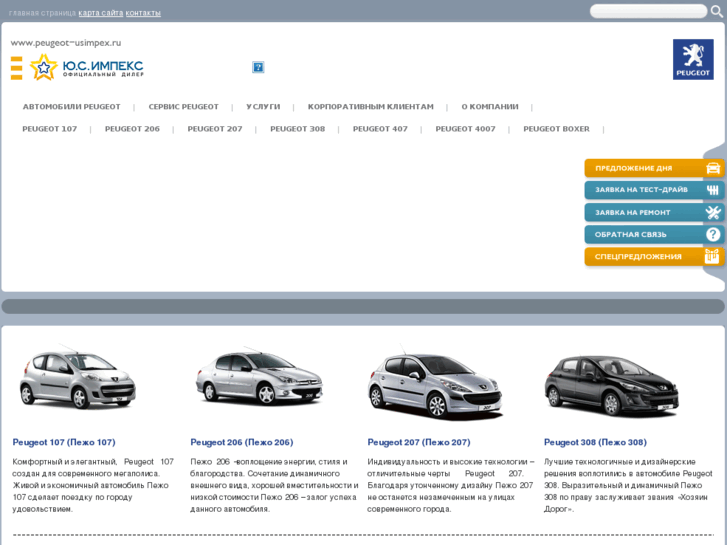Click the silver Peugeot 207 car image

tap(435, 382)
